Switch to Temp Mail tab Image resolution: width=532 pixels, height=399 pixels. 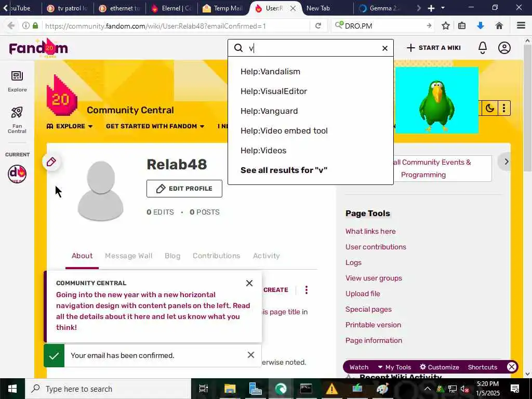(222, 8)
